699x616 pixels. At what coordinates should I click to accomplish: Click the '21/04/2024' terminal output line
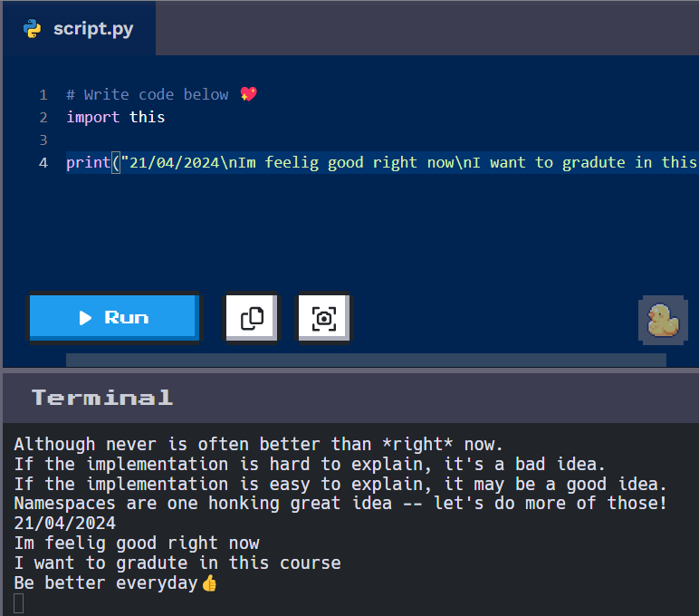64,524
